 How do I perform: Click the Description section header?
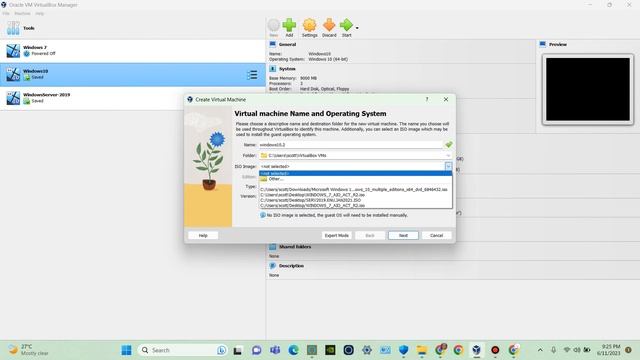coord(291,266)
